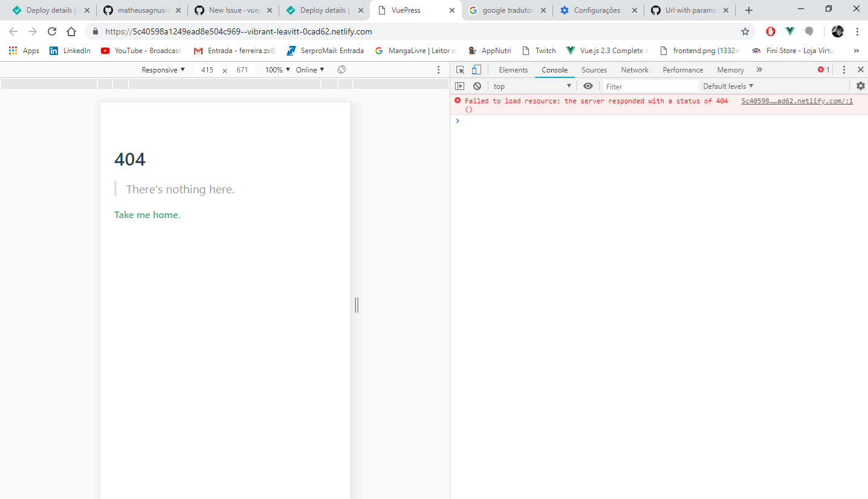
Task: Expand the top frame context dropdown
Action: pos(532,86)
